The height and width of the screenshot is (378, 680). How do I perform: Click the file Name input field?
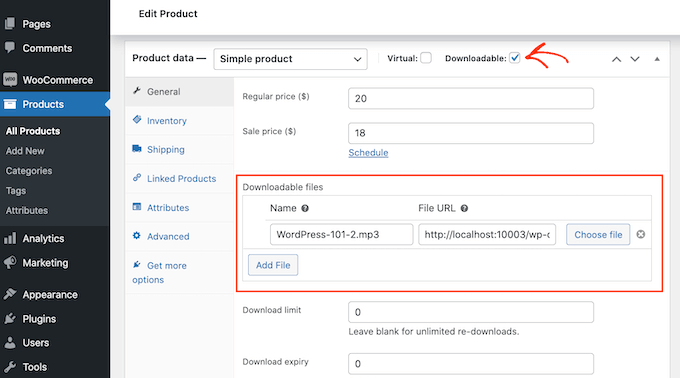[x=341, y=235]
